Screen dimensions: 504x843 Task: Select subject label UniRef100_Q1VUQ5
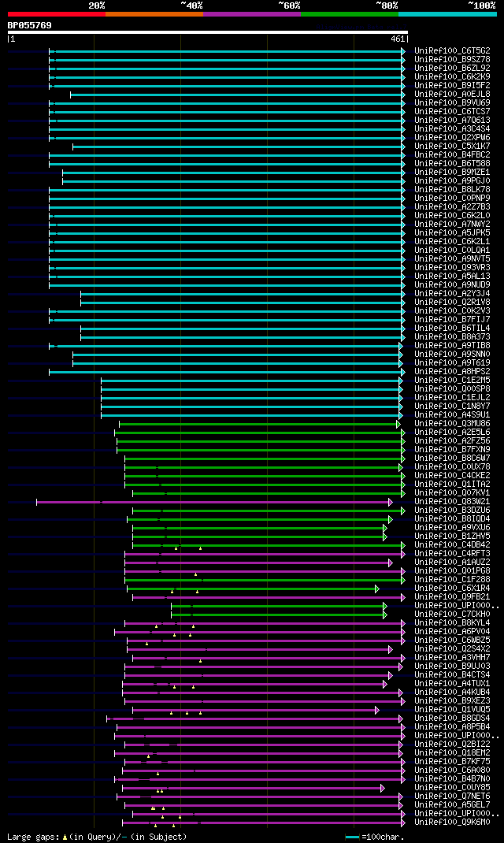[452, 709]
